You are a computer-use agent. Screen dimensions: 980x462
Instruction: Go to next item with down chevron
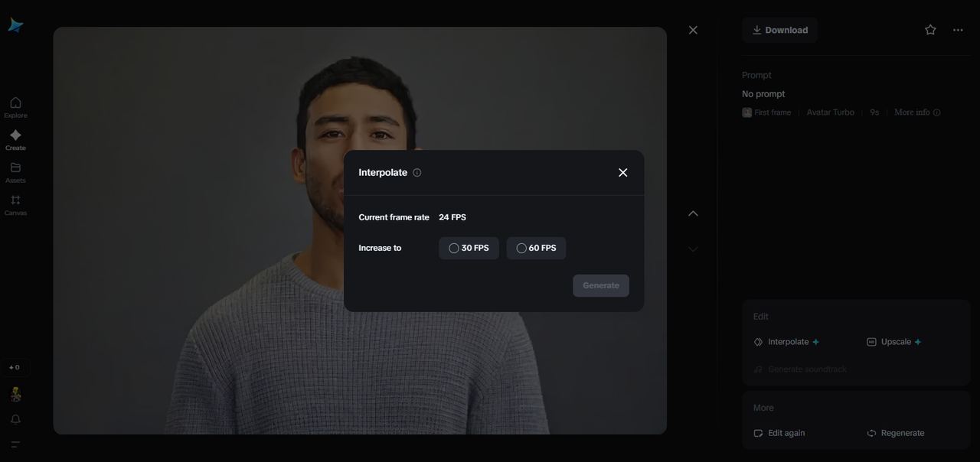pos(693,249)
